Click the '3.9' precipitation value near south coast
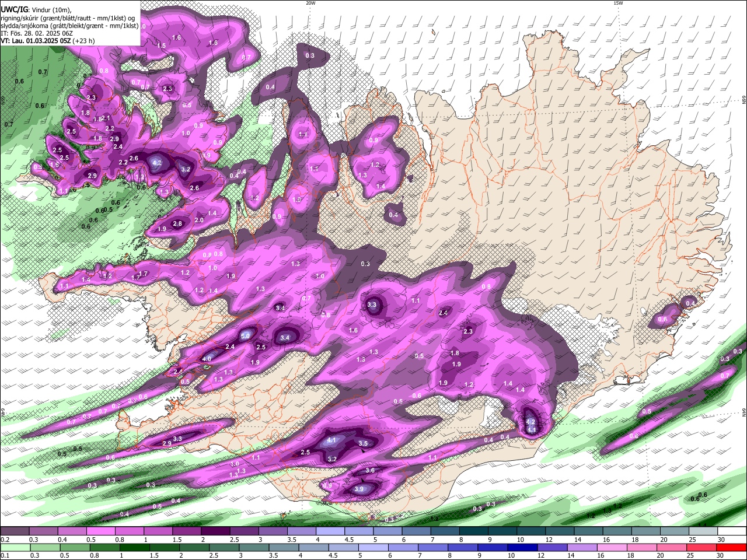Image resolution: width=747 pixels, height=560 pixels. (359, 489)
